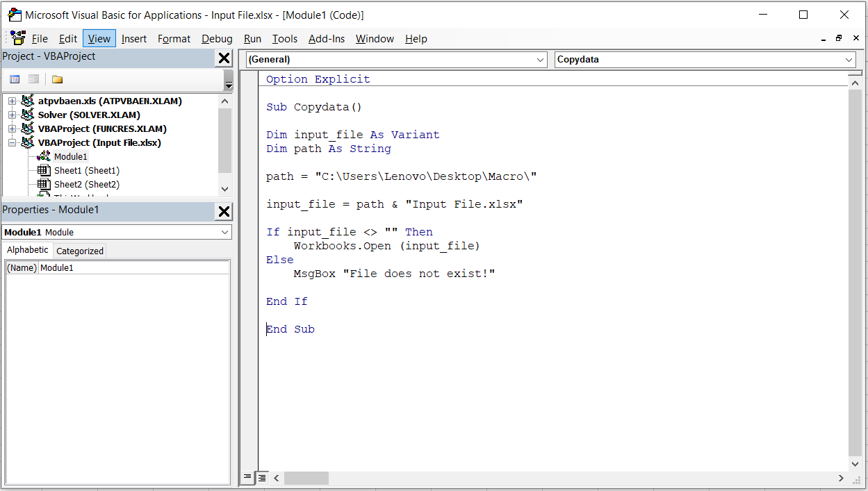Switch to the Categorized properties tab

pos(80,251)
